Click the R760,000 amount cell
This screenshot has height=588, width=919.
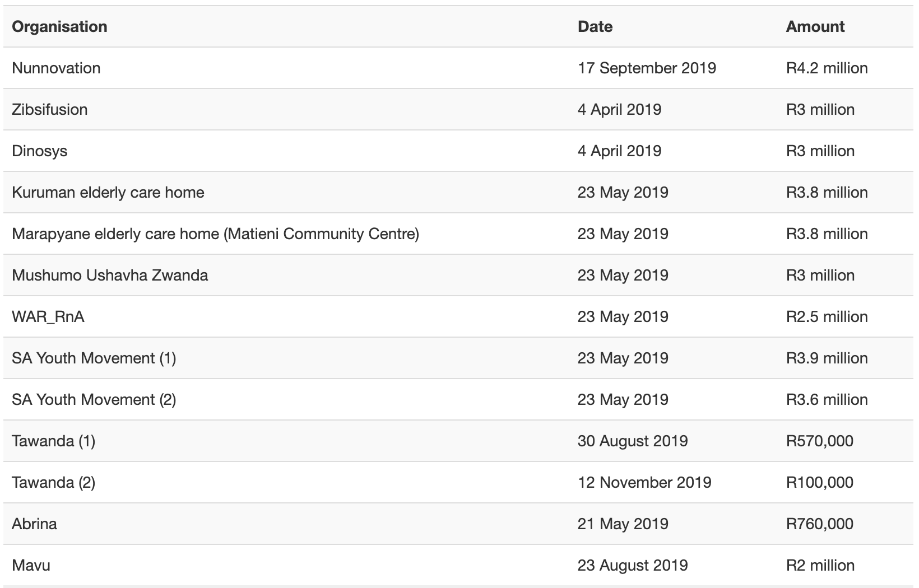(x=820, y=524)
